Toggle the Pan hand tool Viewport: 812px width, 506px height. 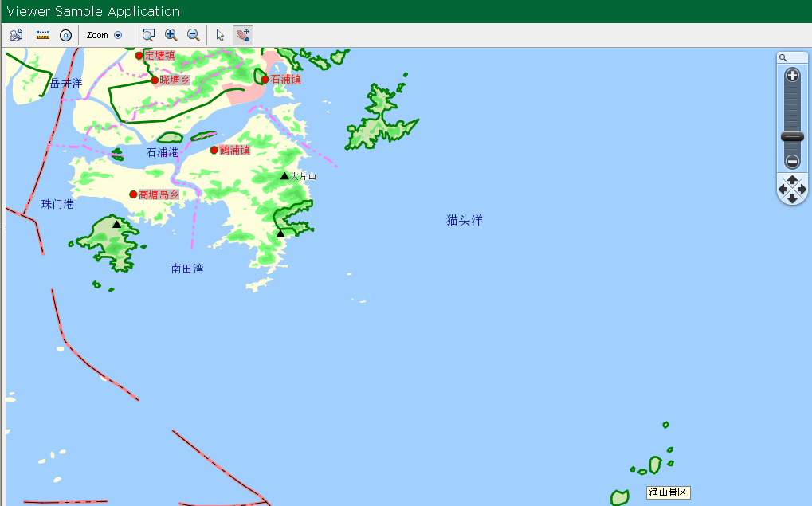point(243,35)
